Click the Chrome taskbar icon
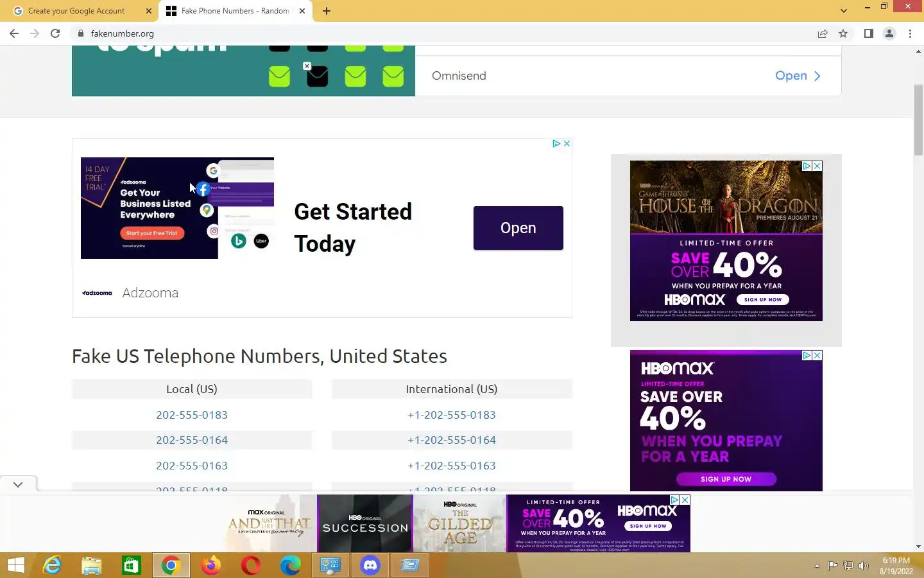Screen dimensions: 924x578 coord(171,565)
